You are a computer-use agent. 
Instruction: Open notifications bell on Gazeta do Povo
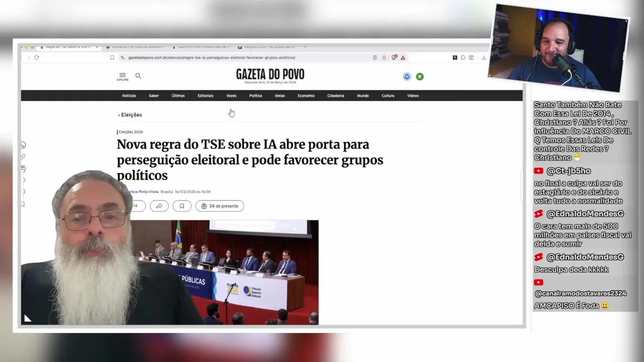pyautogui.click(x=407, y=76)
